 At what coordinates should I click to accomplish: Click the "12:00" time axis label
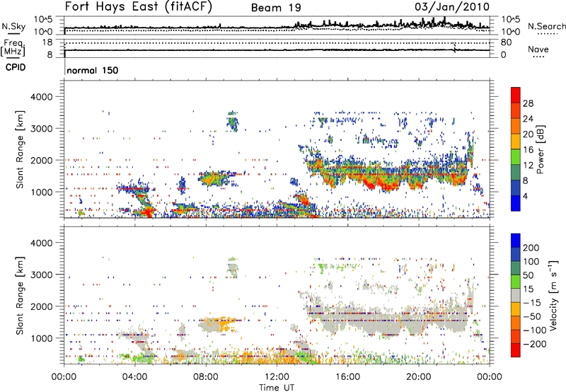pos(277,377)
